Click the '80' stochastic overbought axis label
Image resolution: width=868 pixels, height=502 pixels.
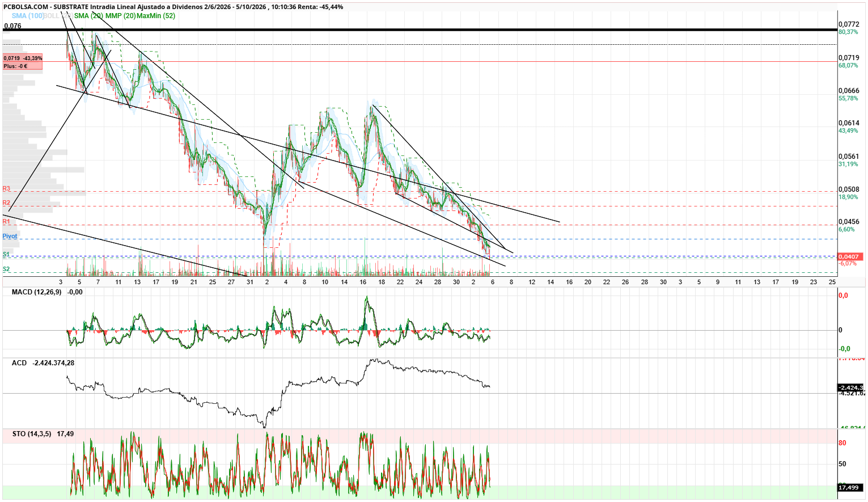point(842,444)
